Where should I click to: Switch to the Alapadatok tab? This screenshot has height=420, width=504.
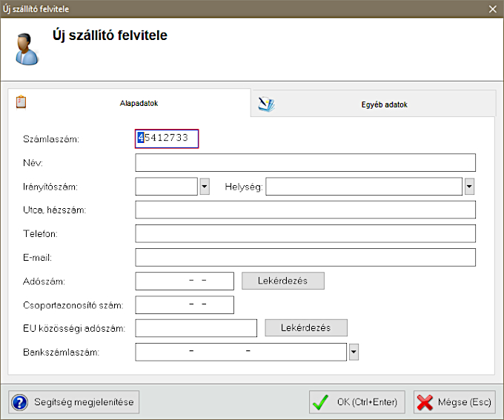(139, 104)
